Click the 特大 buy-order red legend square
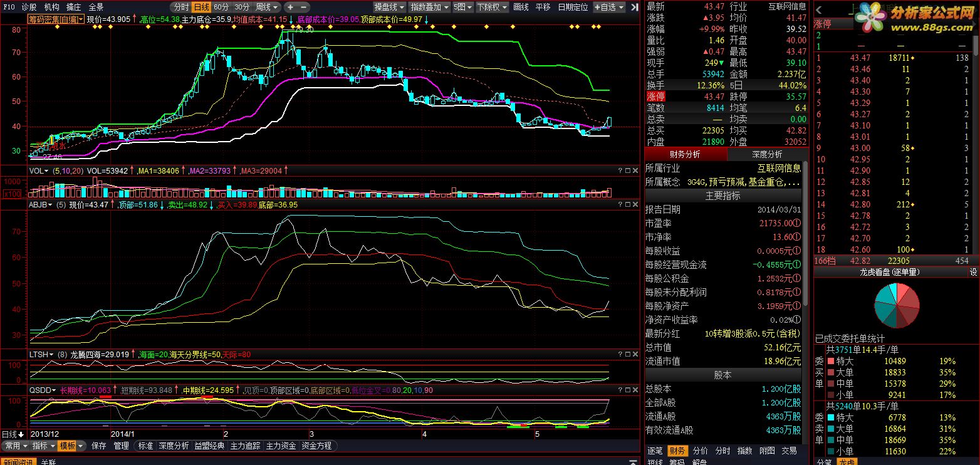The image size is (980, 465). pos(831,361)
